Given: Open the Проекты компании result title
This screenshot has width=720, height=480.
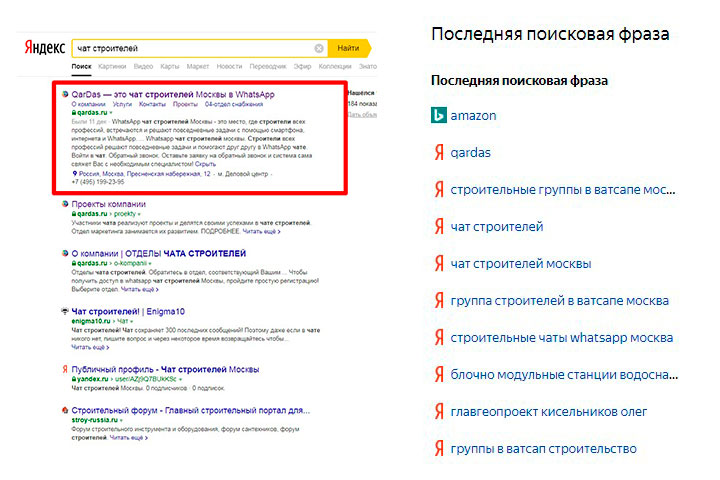Looking at the screenshot, I should pyautogui.click(x=109, y=204).
